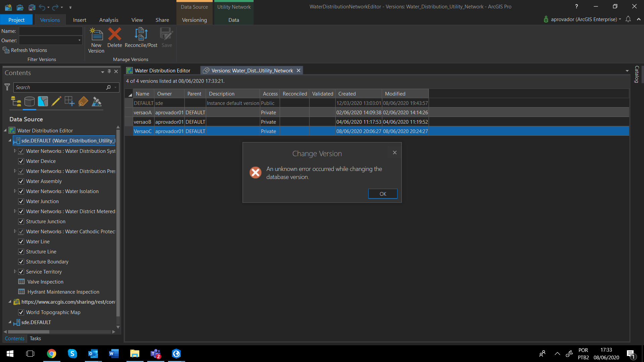
Task: Select List By Data Source icon
Action: (30, 101)
